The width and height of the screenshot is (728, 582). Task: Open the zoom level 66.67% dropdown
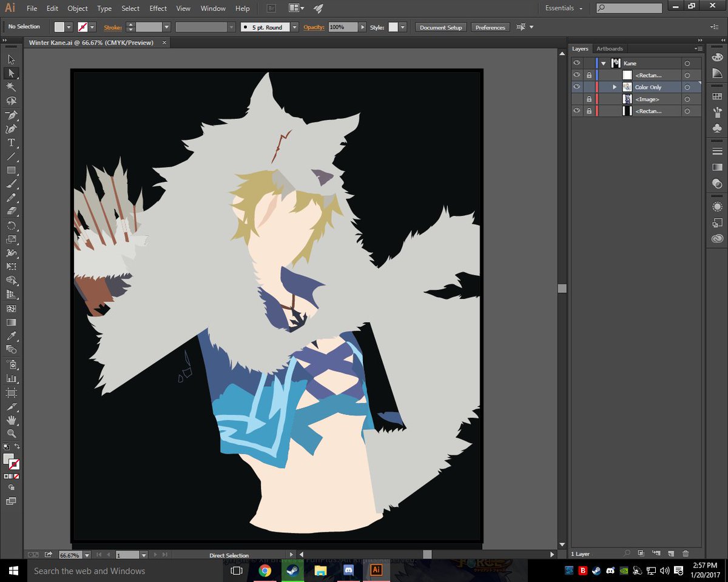pos(87,555)
